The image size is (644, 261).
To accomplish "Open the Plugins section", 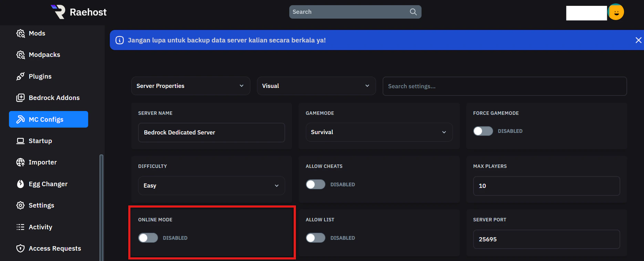I will [x=40, y=77].
